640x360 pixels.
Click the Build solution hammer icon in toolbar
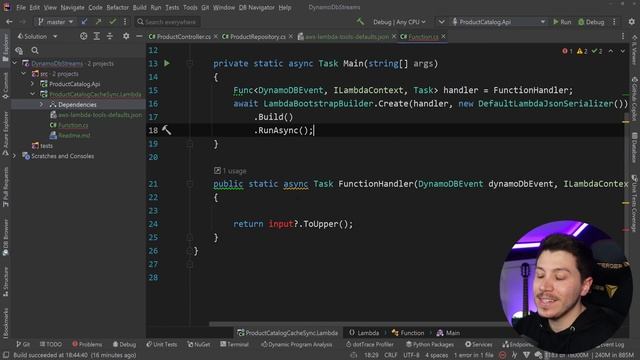pyautogui.click(x=360, y=22)
